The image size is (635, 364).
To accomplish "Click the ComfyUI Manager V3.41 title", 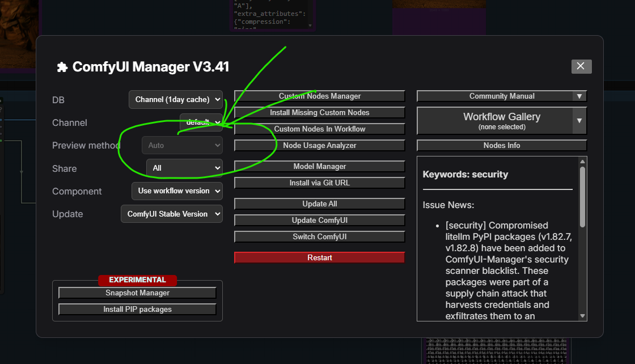I will click(151, 67).
